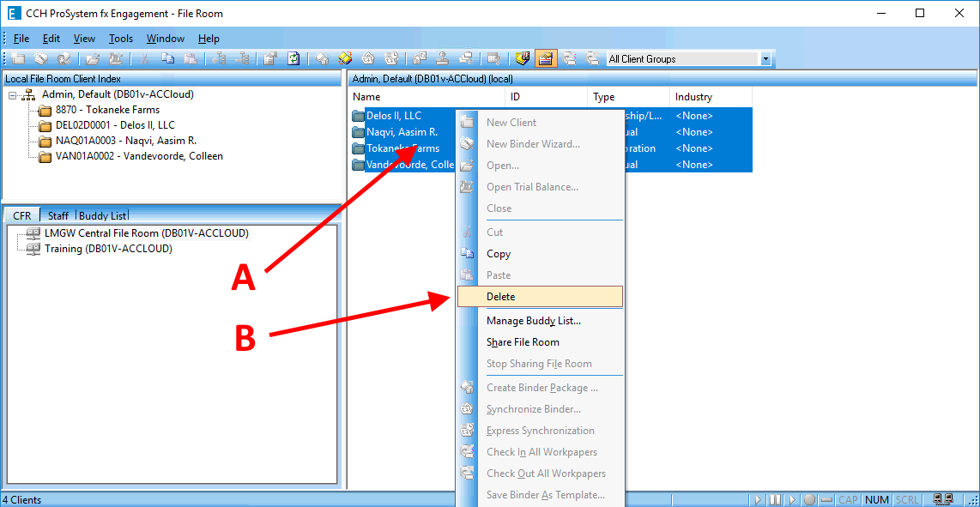The height and width of the screenshot is (507, 980).
Task: Sort by the ID column header
Action: pos(547,97)
